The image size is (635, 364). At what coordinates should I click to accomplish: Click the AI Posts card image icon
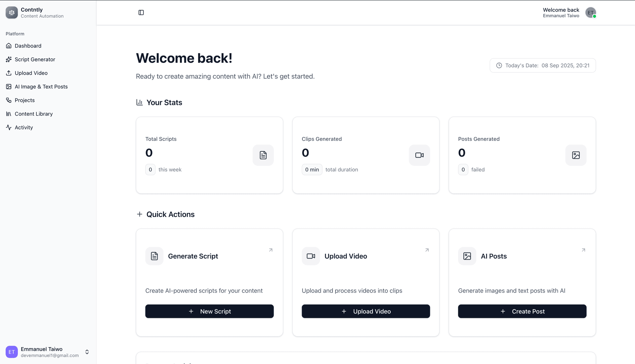click(x=467, y=256)
